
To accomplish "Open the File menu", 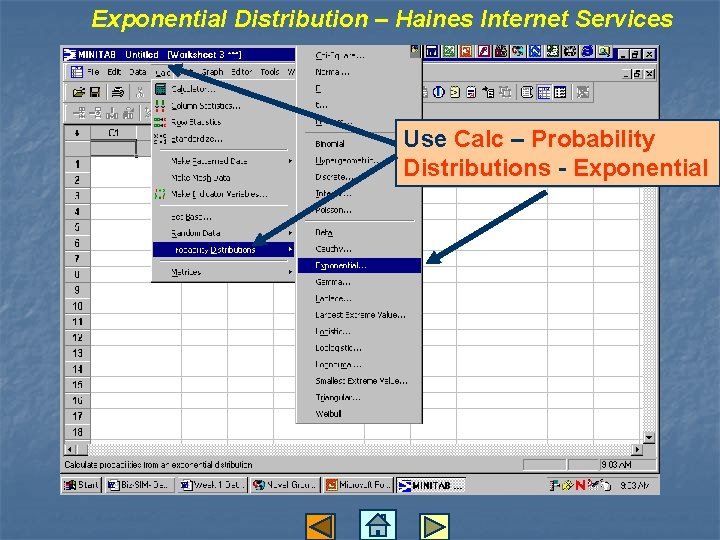I will tap(93, 72).
